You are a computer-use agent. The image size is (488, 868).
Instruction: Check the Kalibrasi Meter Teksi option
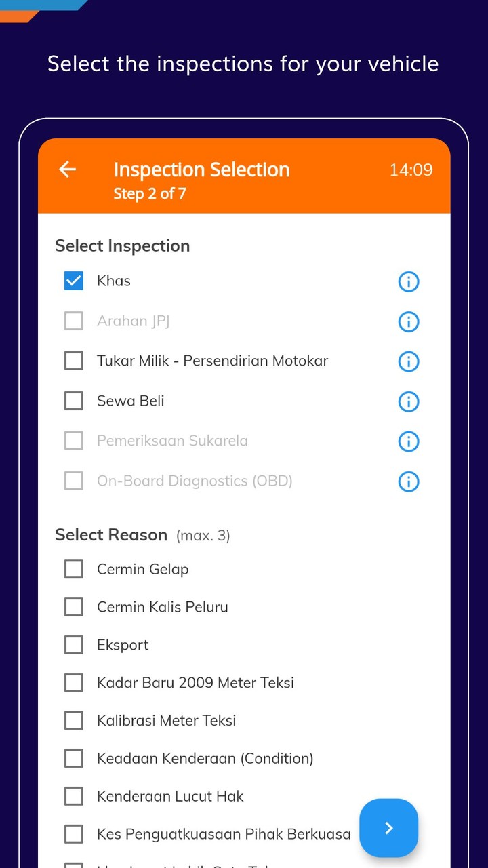[73, 720]
